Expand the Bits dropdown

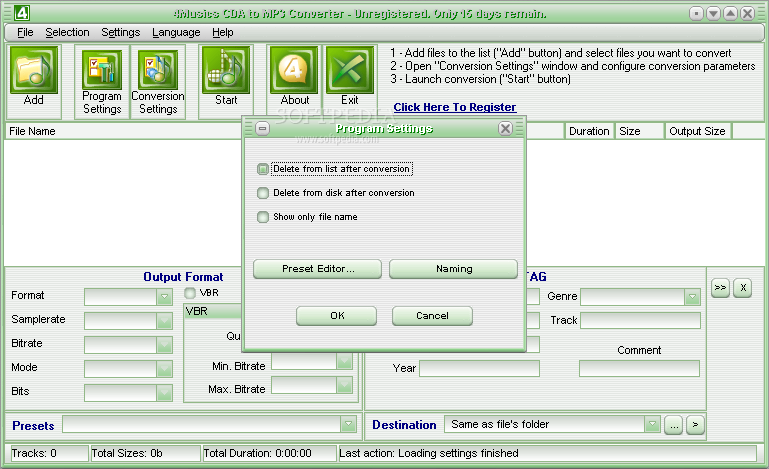click(164, 393)
